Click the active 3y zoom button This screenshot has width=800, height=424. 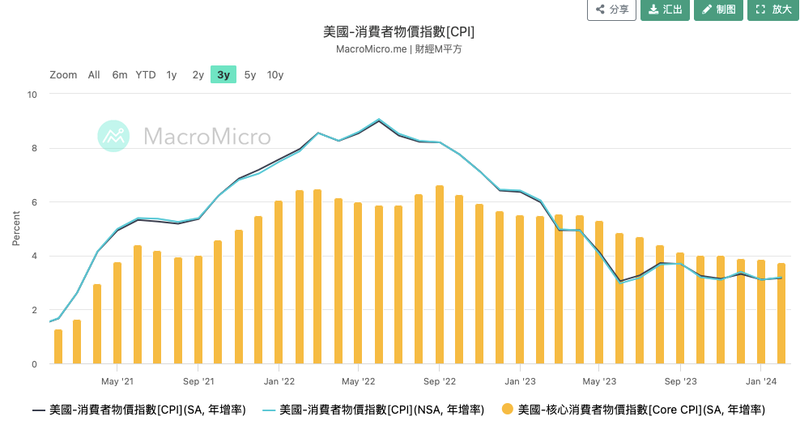pos(223,74)
